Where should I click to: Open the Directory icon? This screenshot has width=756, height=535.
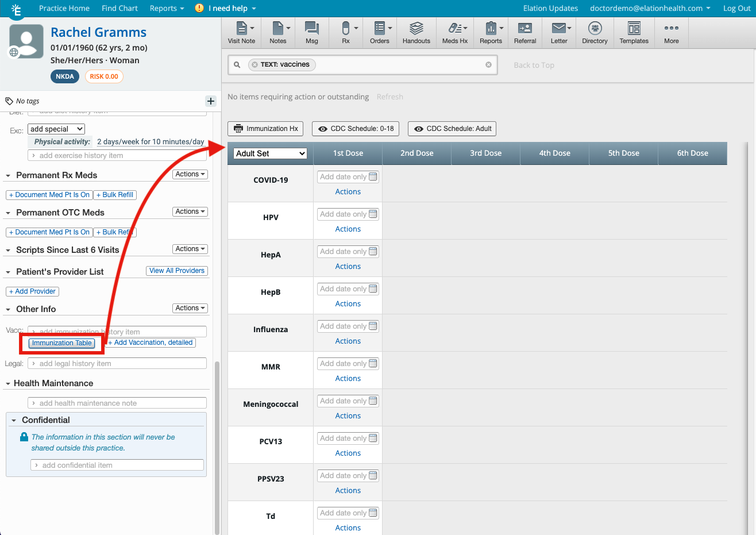coord(595,33)
